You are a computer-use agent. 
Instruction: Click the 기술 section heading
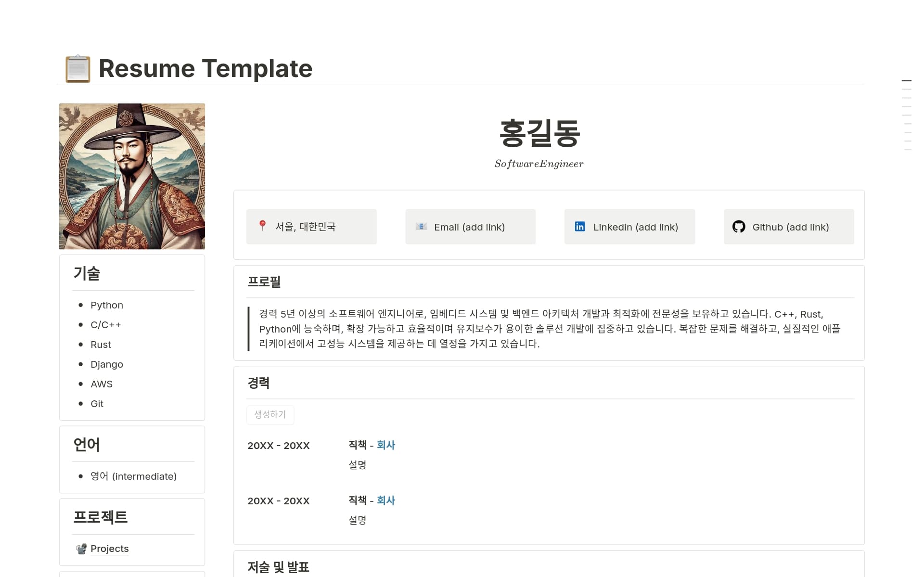pos(87,273)
